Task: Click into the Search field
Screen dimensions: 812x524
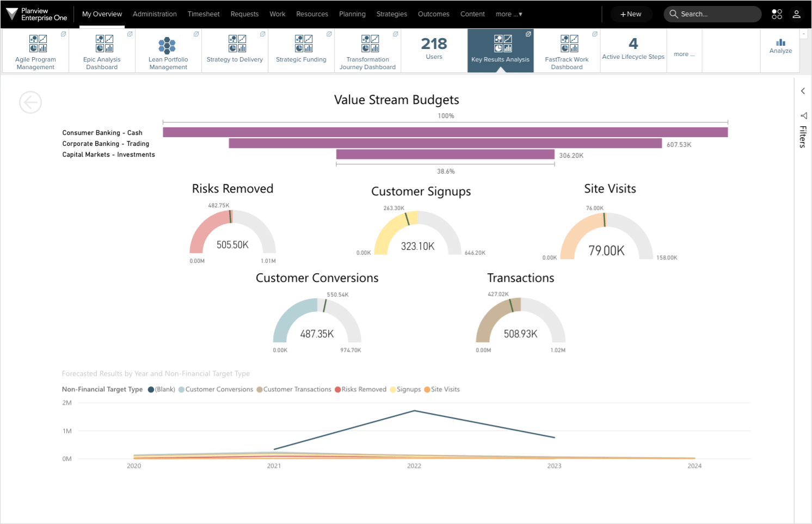Action: coord(712,14)
